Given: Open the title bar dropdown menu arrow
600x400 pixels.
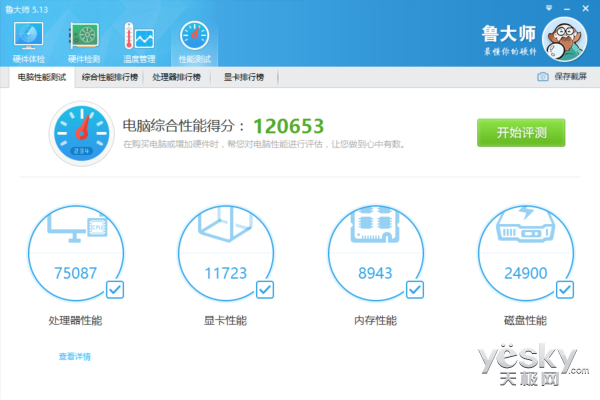Looking at the screenshot, I should pyautogui.click(x=549, y=8).
